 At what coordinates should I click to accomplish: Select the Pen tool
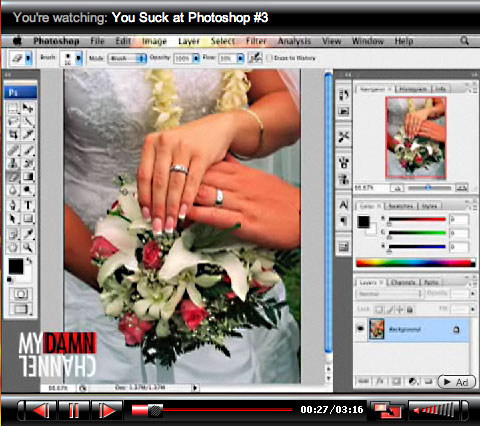tap(13, 205)
